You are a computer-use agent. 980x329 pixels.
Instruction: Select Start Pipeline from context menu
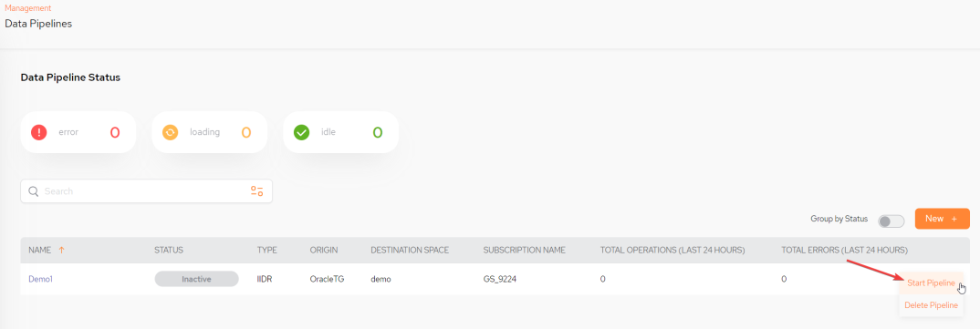[x=931, y=283]
